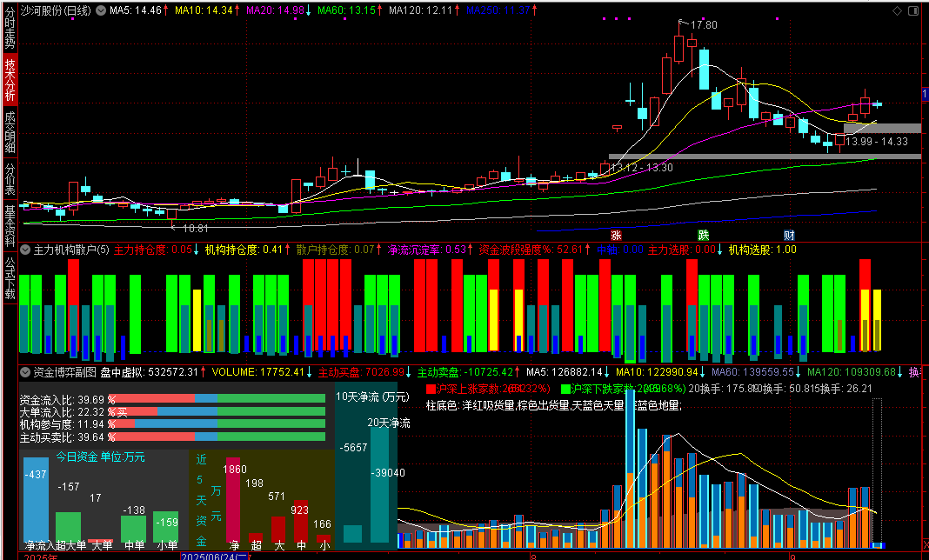Screen dimensions: 929x560
Task: Click the green 沪深下跌家数 legend square
Action: click(565, 389)
